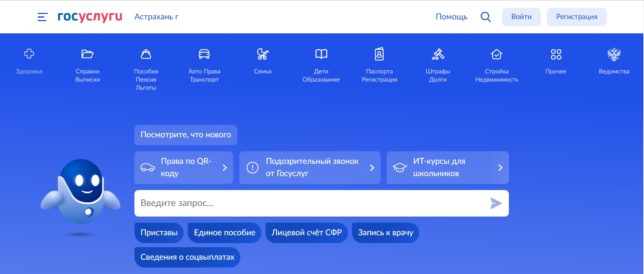The height and width of the screenshot is (274, 644).
Task: Open Подозрительный звонок от Госуслуг text
Action: click(312, 167)
